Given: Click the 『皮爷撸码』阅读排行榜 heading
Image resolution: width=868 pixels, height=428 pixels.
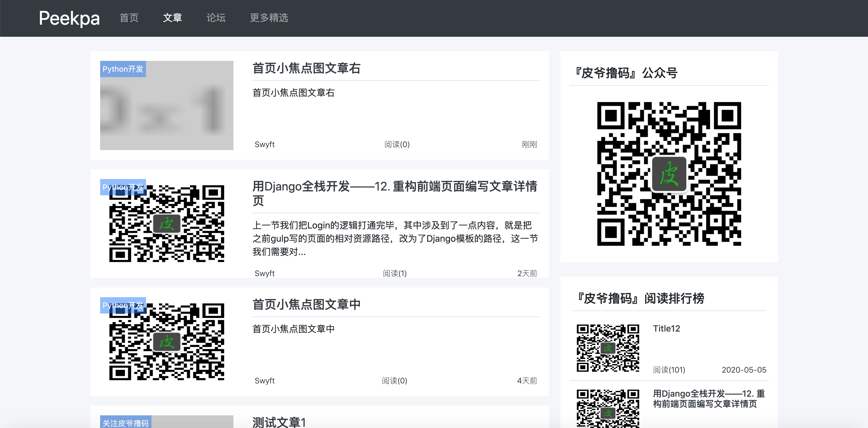Looking at the screenshot, I should click(641, 298).
